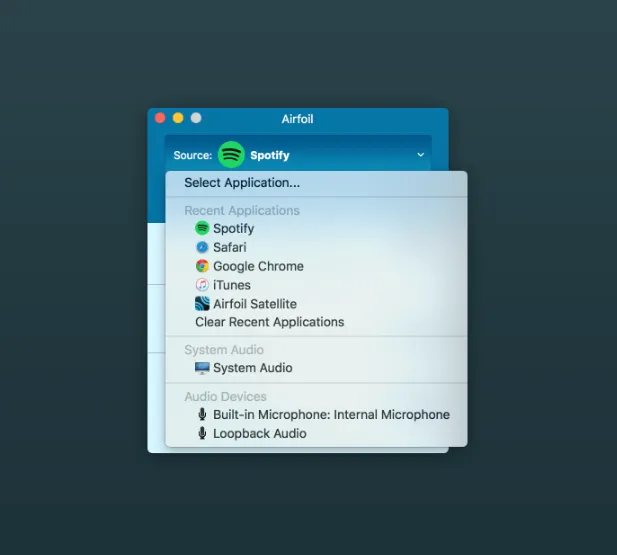Select Airfoil Satellite from the list
This screenshot has height=555, width=617.
point(316,304)
